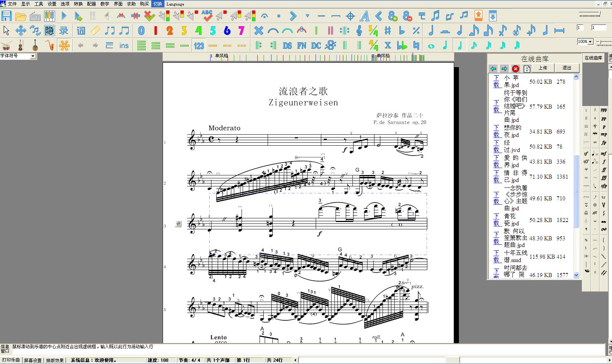Go back in the online library
The width and height of the screenshot is (612, 364).
pos(493,69)
